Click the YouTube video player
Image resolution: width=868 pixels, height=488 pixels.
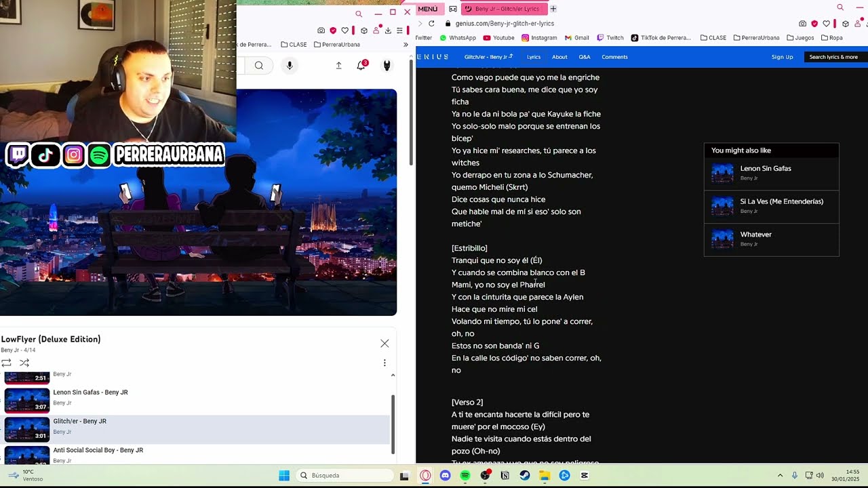198,202
